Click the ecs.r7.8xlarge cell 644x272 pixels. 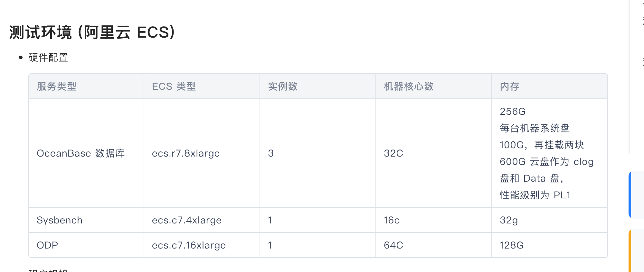tap(186, 153)
